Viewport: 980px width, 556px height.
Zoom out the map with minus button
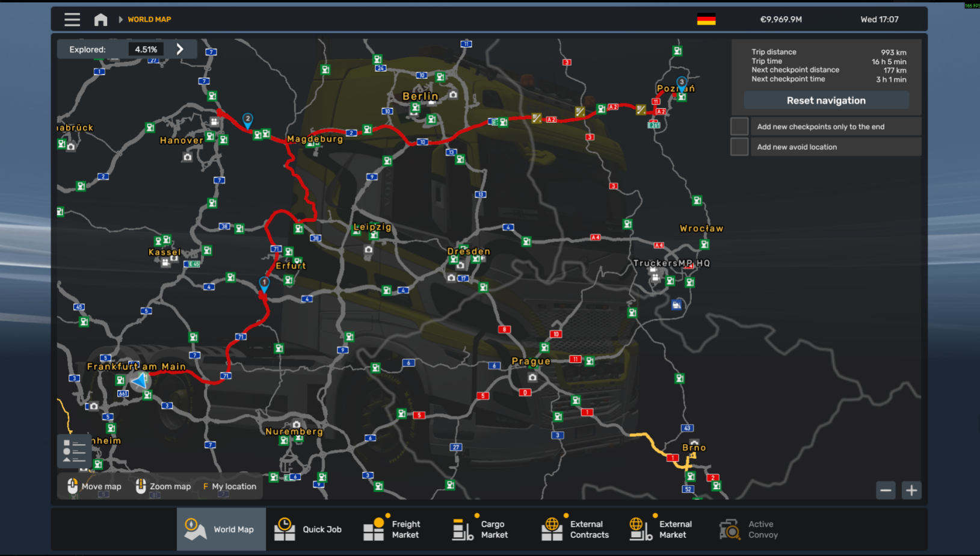(x=886, y=490)
